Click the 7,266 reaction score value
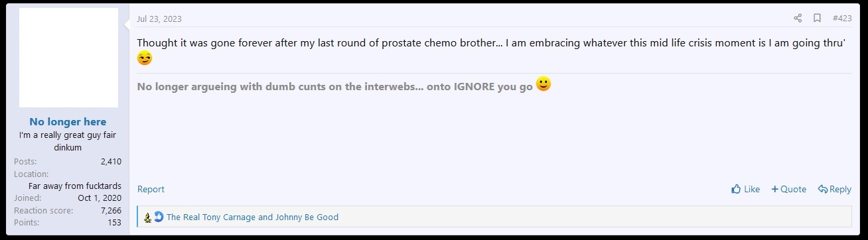 tap(111, 210)
